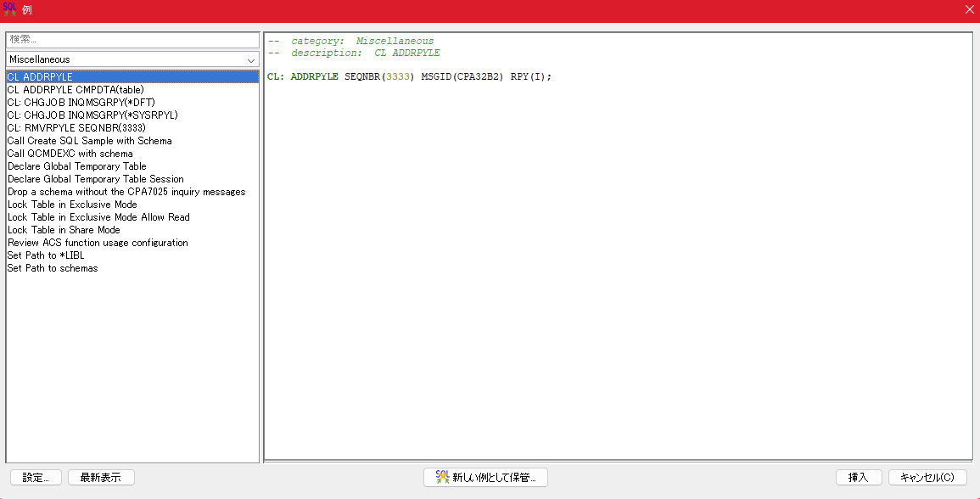Select Drop a schema without CPA7025 messages
Screen dimensions: 980x499
click(x=132, y=192)
